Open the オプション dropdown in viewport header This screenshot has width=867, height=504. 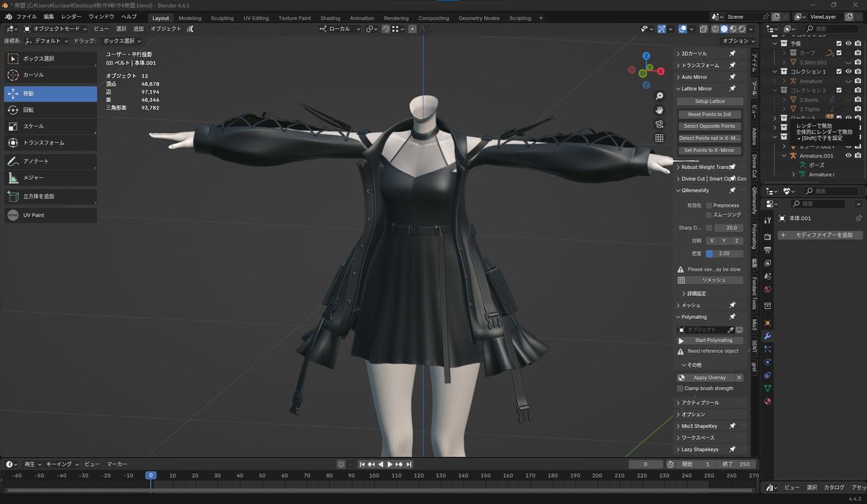click(x=738, y=41)
